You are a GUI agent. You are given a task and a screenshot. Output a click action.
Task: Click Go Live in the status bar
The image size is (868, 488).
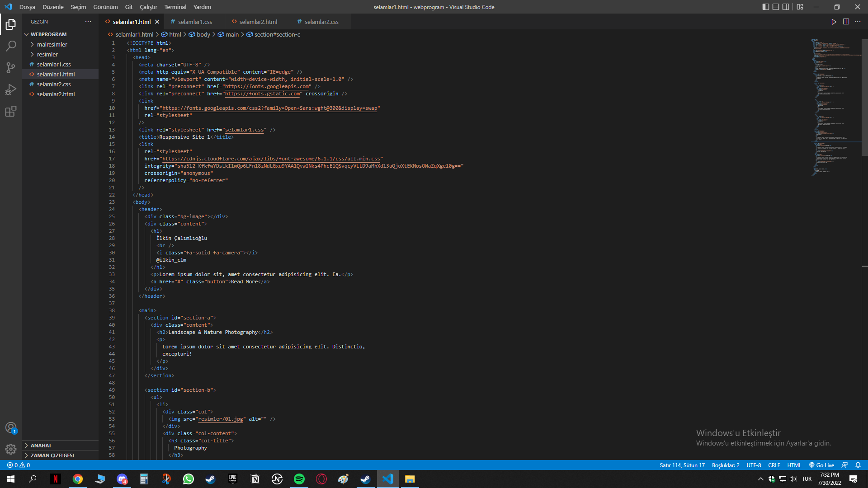(x=821, y=465)
